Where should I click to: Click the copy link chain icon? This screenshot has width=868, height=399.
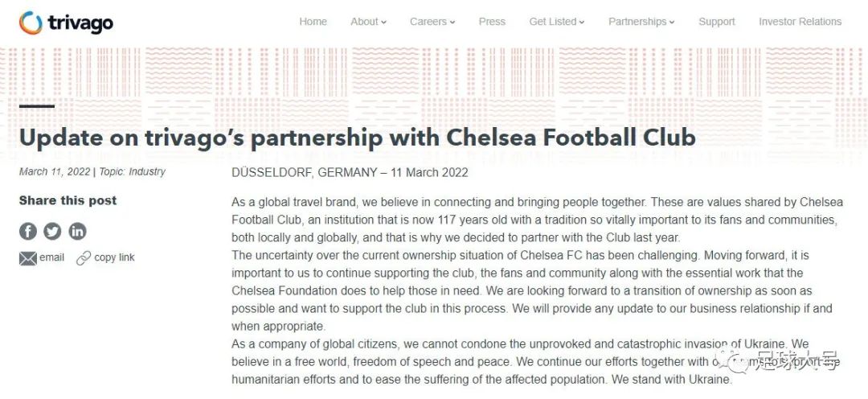click(84, 258)
